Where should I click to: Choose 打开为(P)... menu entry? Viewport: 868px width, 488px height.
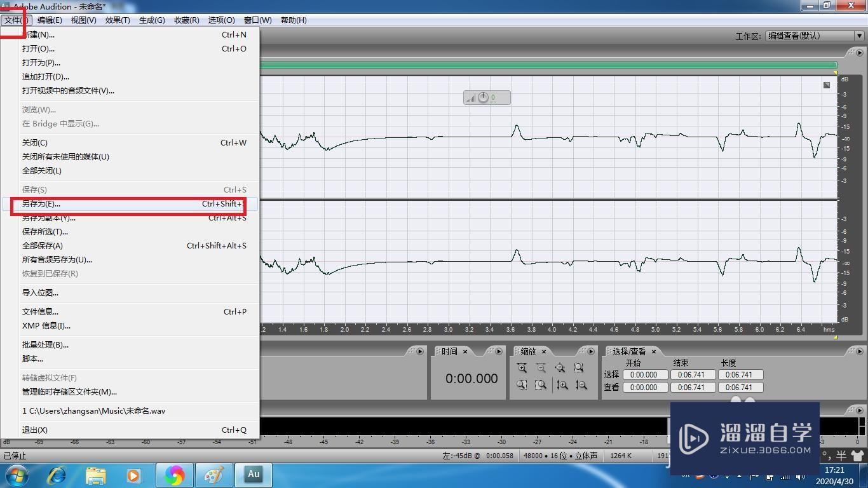(x=130, y=63)
